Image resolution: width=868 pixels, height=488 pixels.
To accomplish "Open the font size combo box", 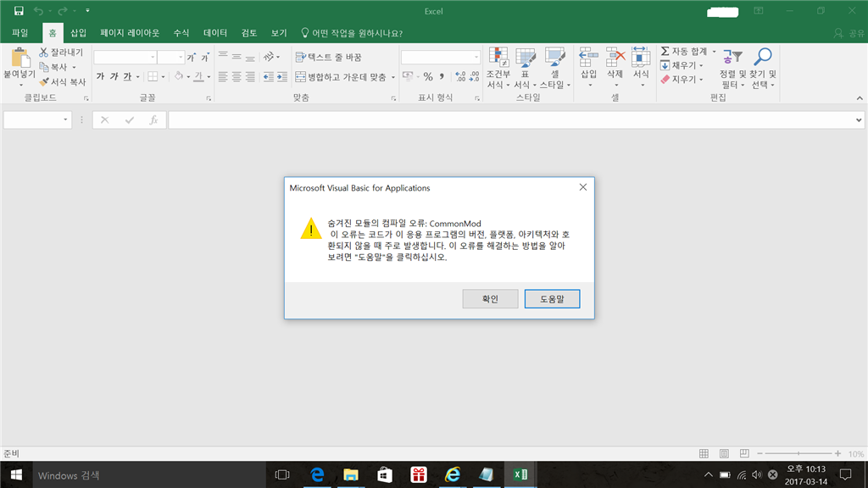I will point(170,57).
